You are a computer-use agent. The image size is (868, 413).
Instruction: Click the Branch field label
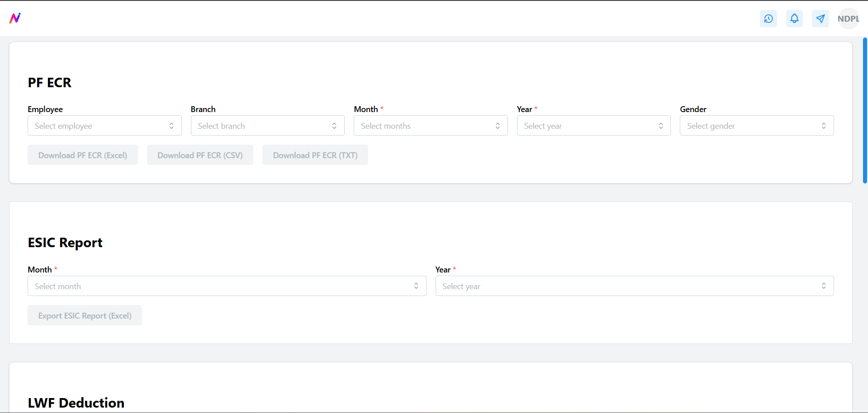tap(203, 109)
